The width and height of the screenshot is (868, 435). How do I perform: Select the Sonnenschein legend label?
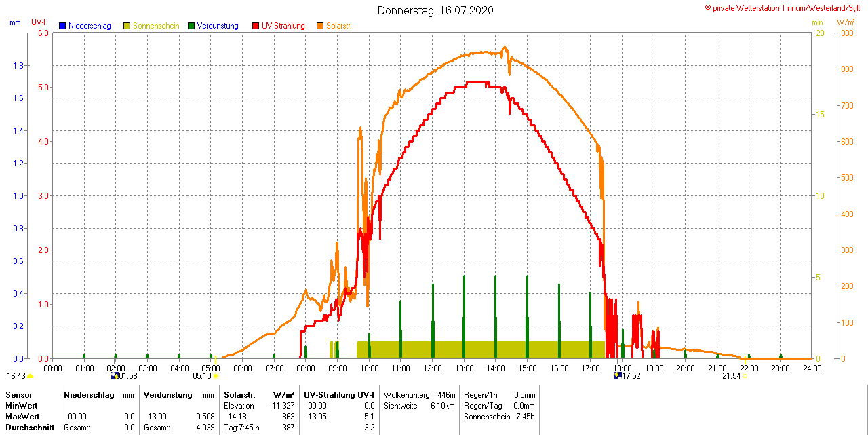coord(156,26)
